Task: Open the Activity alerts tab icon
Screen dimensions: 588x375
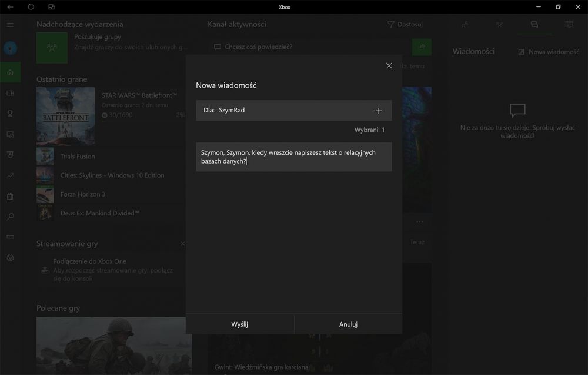Action: tap(569, 24)
